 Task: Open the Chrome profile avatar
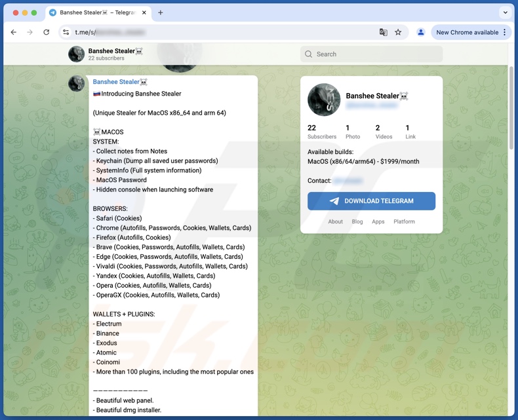click(x=420, y=32)
